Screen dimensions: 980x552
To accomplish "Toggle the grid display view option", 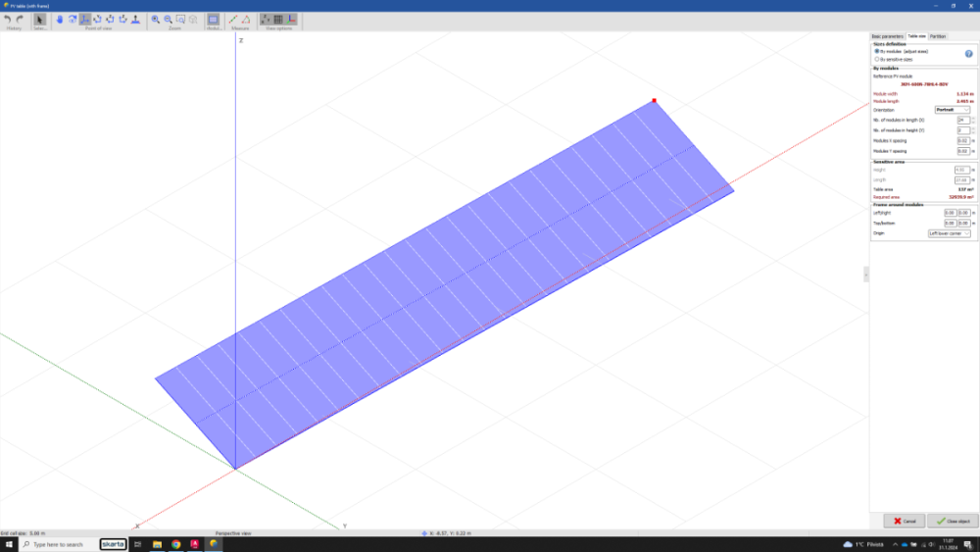I will [x=278, y=19].
